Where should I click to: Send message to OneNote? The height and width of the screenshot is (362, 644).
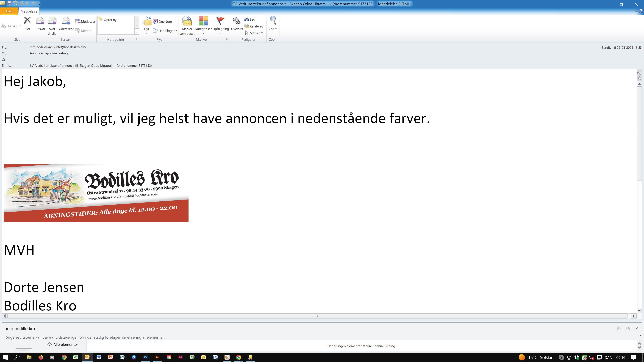(x=163, y=22)
